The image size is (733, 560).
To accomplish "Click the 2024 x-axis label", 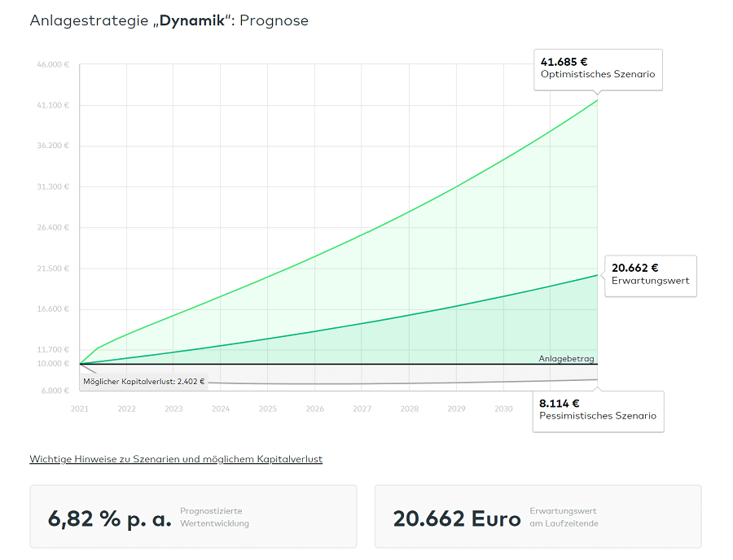I will pyautogui.click(x=221, y=409).
